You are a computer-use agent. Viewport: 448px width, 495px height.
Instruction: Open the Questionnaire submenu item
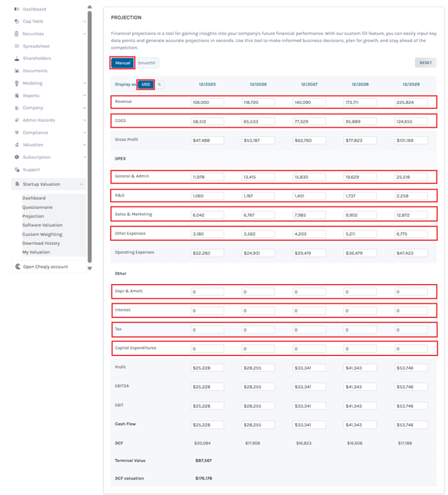[x=37, y=207]
